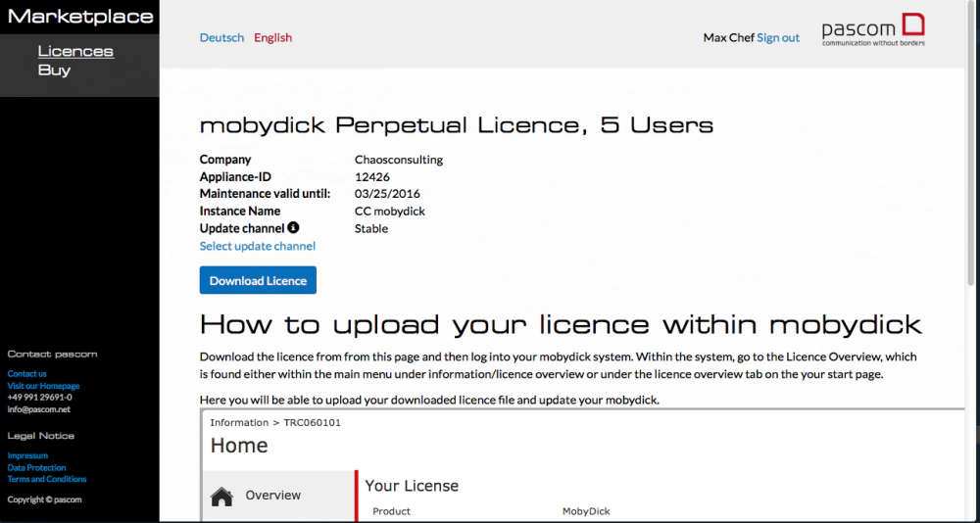Follow the Visit our Homepage link
This screenshot has height=523, width=980.
click(x=43, y=386)
